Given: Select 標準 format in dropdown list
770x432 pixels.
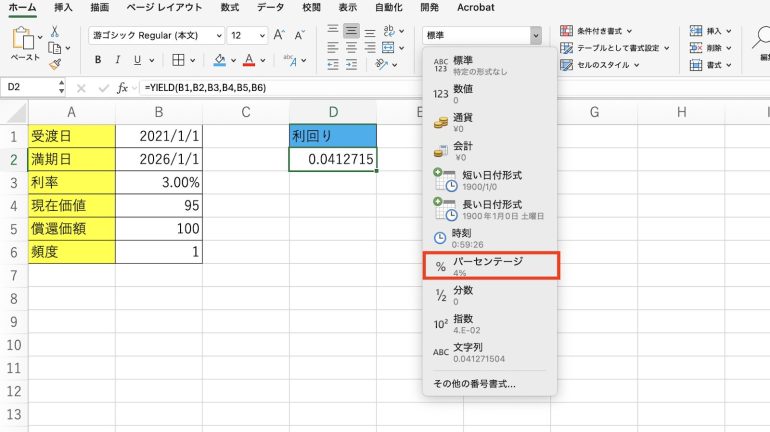Looking at the screenshot, I should pos(490,65).
